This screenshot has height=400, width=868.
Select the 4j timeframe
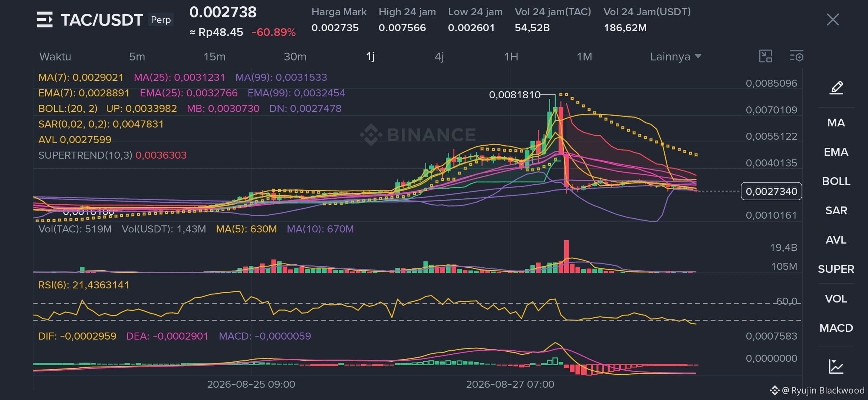tap(439, 57)
